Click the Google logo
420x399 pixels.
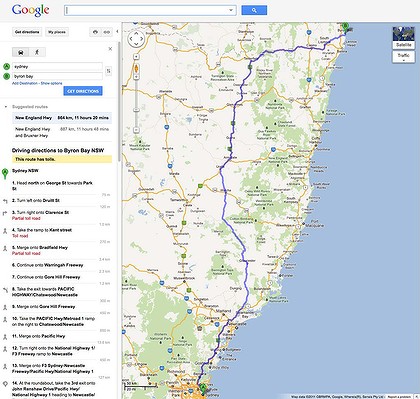(30, 11)
